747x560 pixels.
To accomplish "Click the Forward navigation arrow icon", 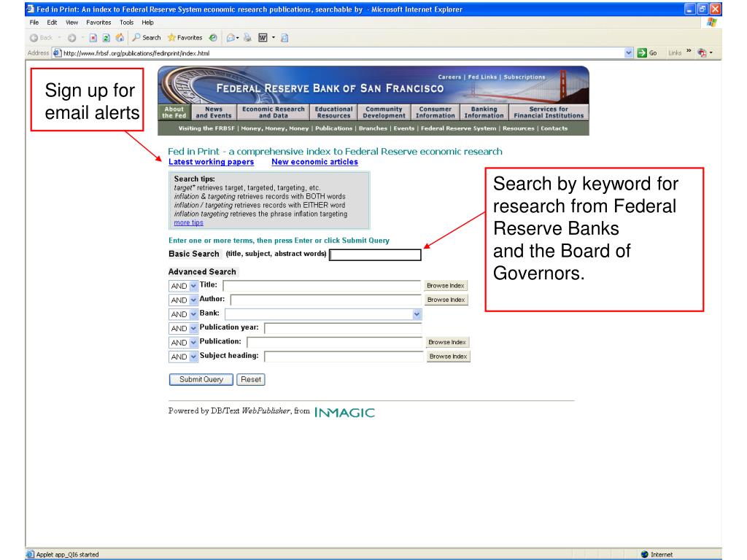I will (71, 38).
